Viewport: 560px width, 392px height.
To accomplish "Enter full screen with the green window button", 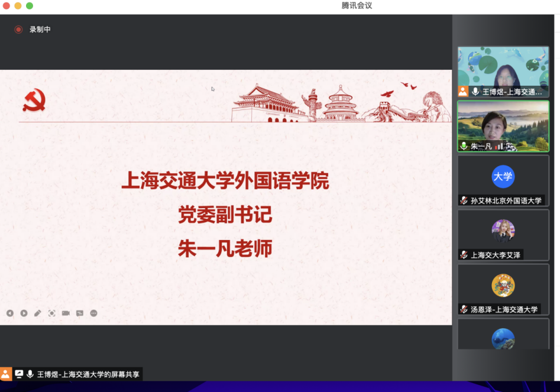I will pyautogui.click(x=30, y=6).
